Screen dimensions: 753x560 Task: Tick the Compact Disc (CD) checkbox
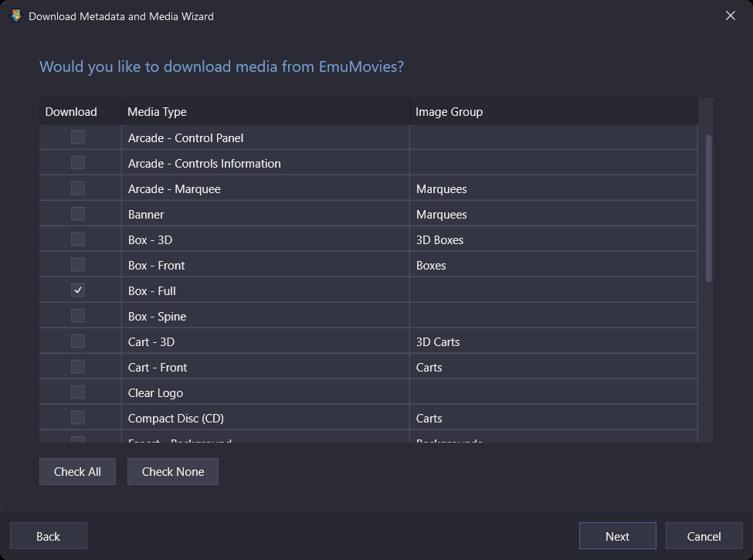point(78,417)
